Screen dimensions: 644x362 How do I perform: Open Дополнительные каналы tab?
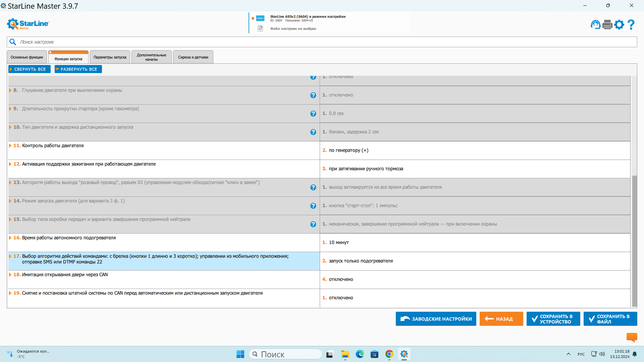pos(152,57)
